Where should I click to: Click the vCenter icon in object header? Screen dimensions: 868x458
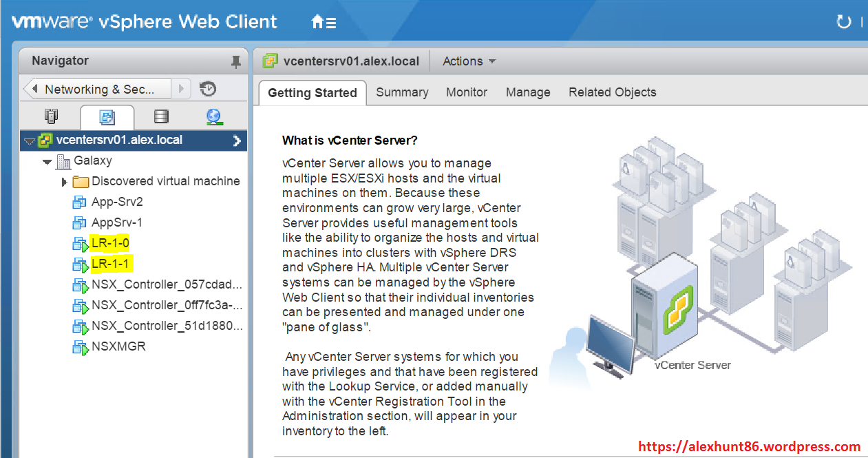[271, 61]
